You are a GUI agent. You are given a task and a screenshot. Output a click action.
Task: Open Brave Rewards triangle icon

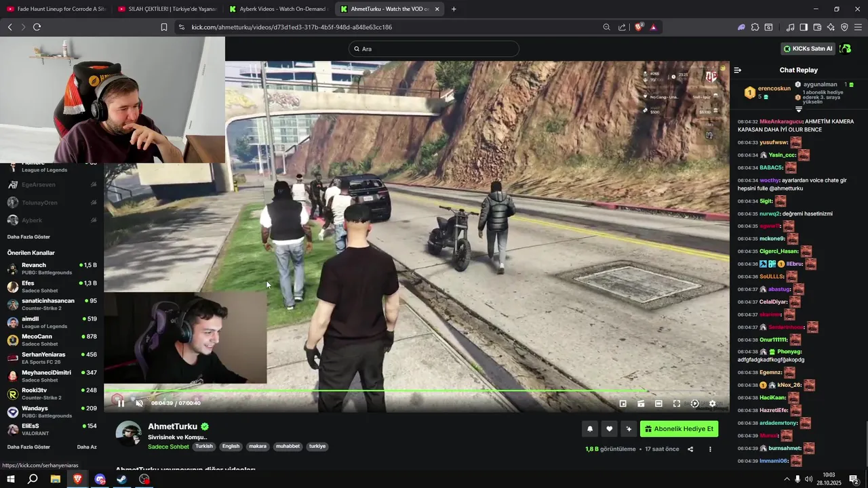click(653, 27)
